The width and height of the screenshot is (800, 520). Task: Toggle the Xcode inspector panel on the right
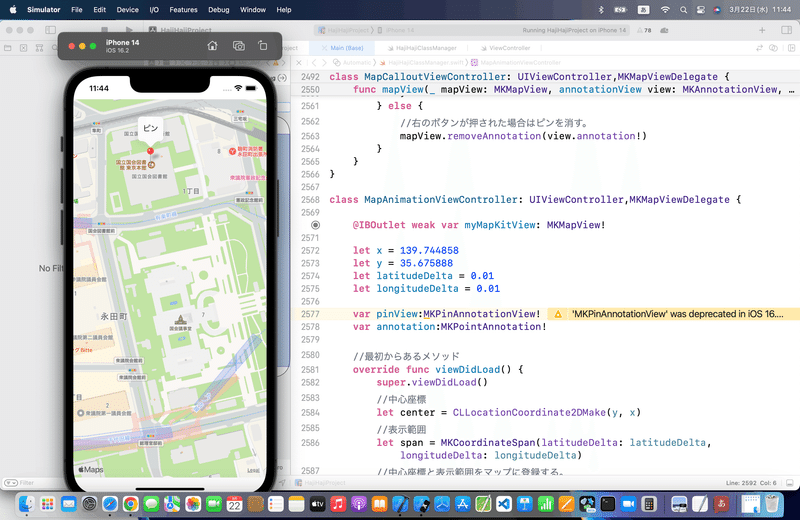pyautogui.click(x=786, y=30)
